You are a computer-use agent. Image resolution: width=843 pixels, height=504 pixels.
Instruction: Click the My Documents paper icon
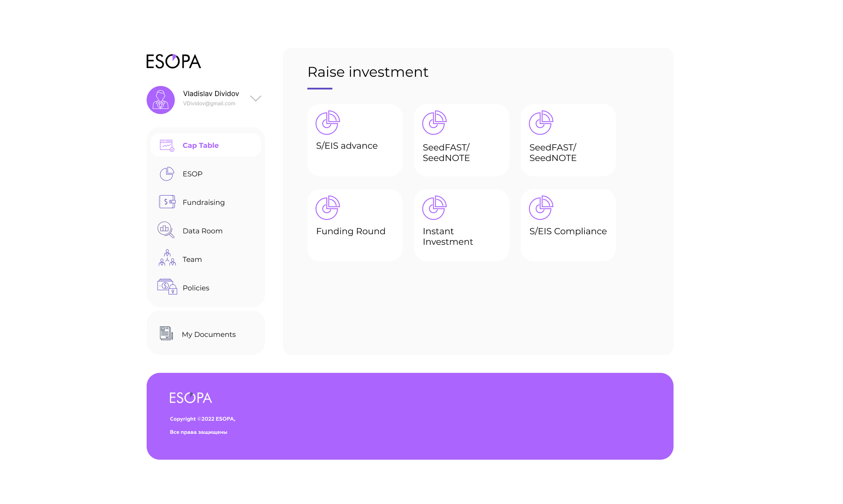[x=166, y=333]
